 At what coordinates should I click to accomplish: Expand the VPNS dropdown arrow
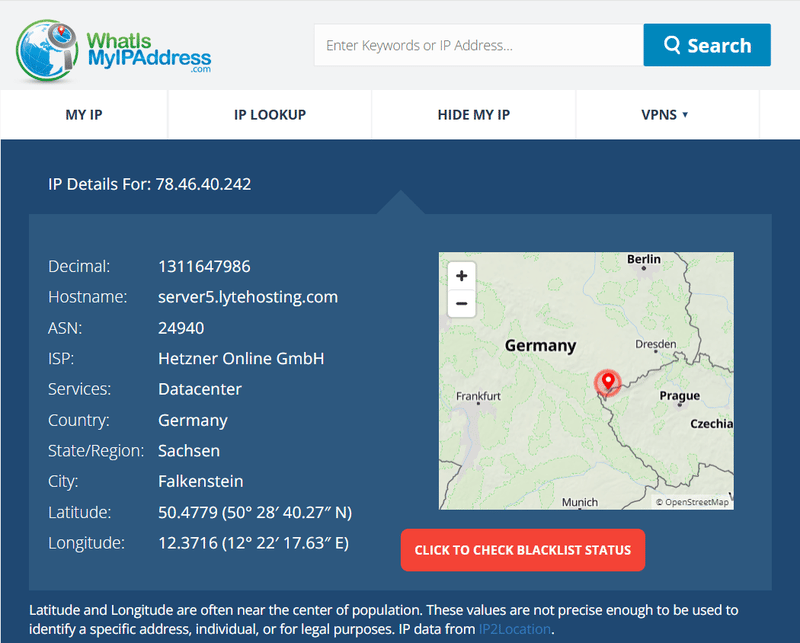pos(685,114)
